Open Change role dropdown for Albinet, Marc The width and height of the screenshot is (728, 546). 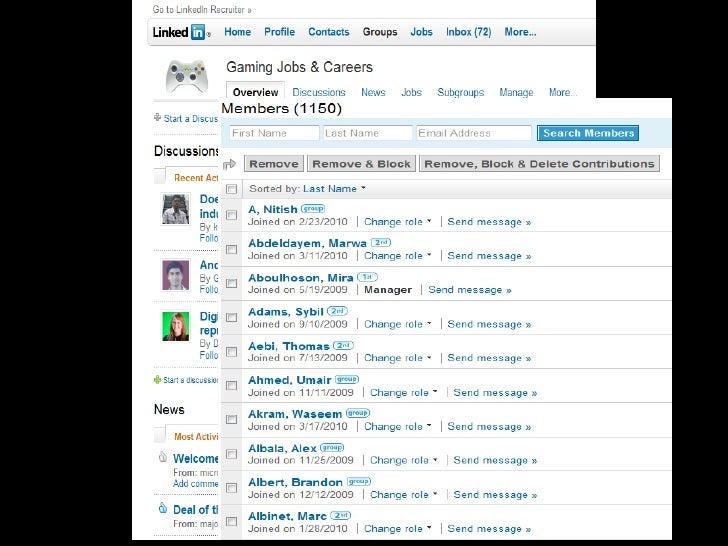397,529
